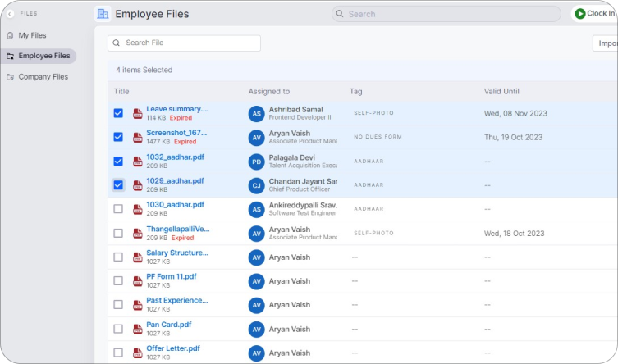Click the Title column header
618x364 pixels.
[121, 91]
